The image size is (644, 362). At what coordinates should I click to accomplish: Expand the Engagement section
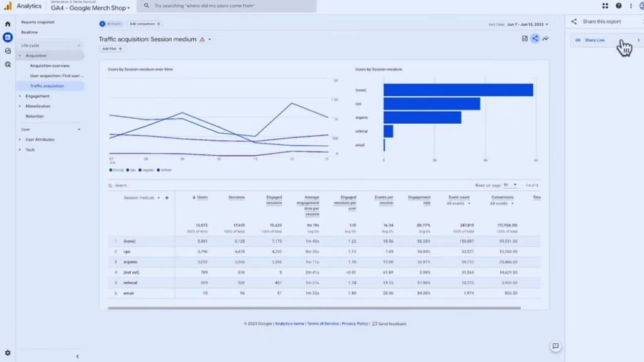click(20, 96)
